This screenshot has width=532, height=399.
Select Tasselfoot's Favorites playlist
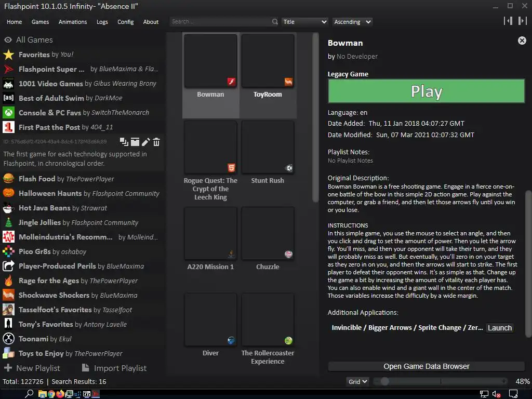pyautogui.click(x=82, y=310)
